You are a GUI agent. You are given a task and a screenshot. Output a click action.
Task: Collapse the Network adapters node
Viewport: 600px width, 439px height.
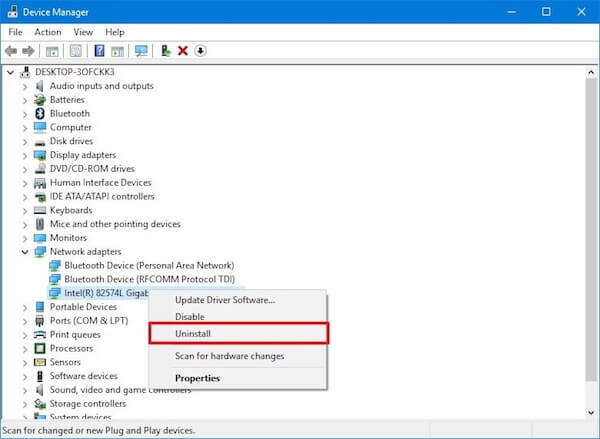click(x=25, y=252)
